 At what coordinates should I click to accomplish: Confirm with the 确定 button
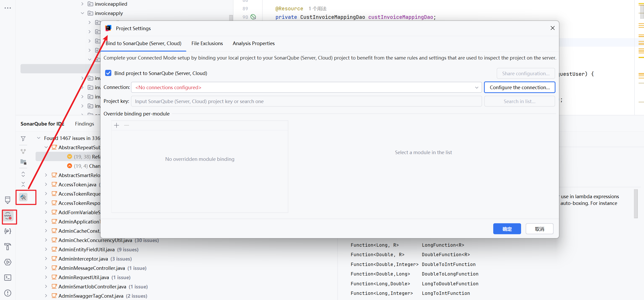(x=507, y=229)
